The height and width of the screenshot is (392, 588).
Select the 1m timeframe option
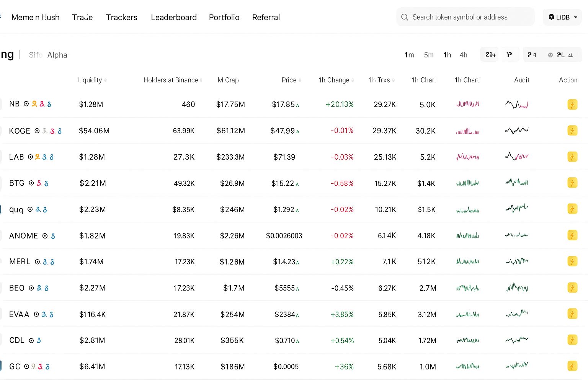(x=409, y=55)
